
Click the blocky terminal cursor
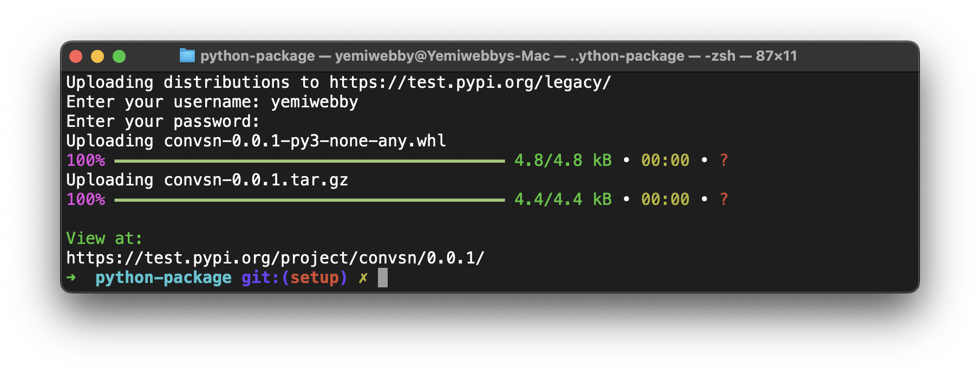pyautogui.click(x=384, y=278)
